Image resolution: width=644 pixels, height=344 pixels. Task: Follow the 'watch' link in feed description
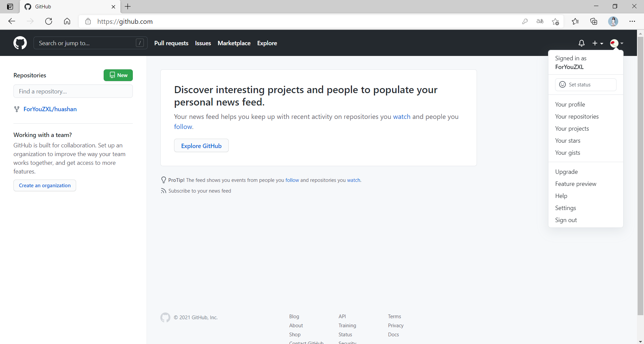point(401,117)
